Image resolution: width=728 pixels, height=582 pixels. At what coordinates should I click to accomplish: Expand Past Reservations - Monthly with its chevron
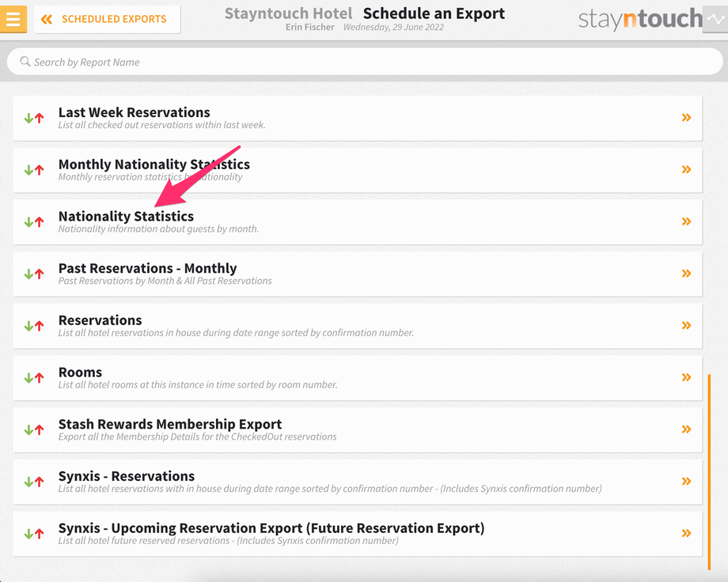click(686, 274)
